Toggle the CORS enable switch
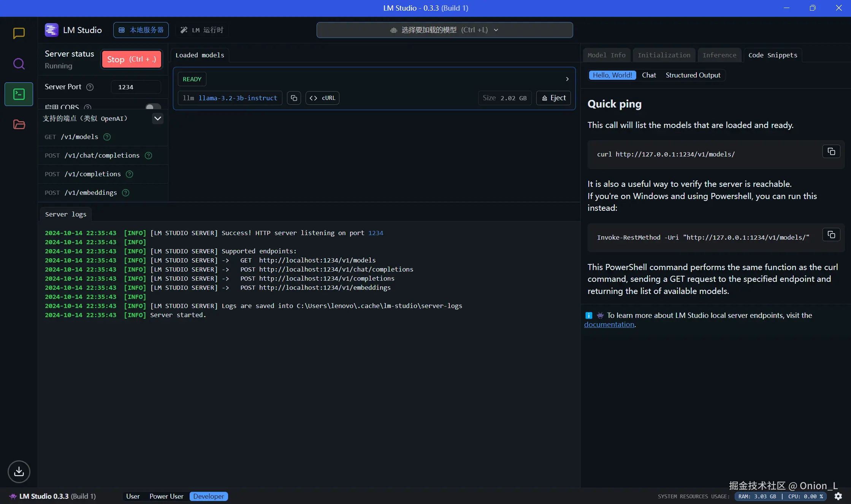Image resolution: width=851 pixels, height=504 pixels. point(153,107)
